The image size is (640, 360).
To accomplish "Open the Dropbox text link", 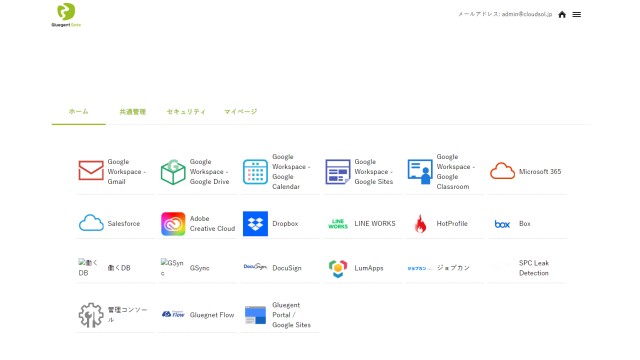I will coord(285,224).
